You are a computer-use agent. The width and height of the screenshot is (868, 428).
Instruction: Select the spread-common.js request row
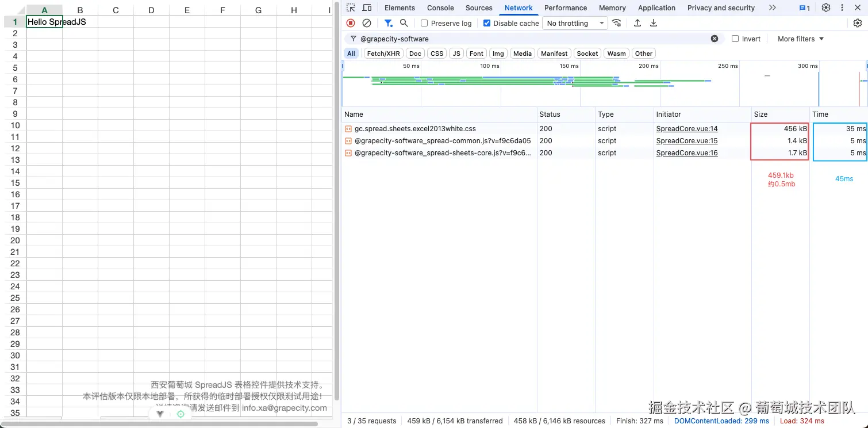tap(605, 141)
